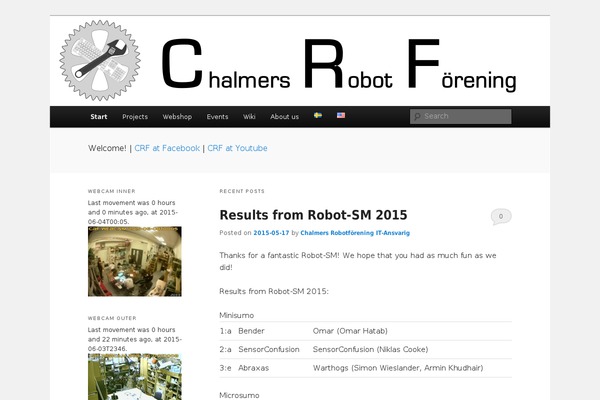Open the comment bubble showing 0

point(501,217)
